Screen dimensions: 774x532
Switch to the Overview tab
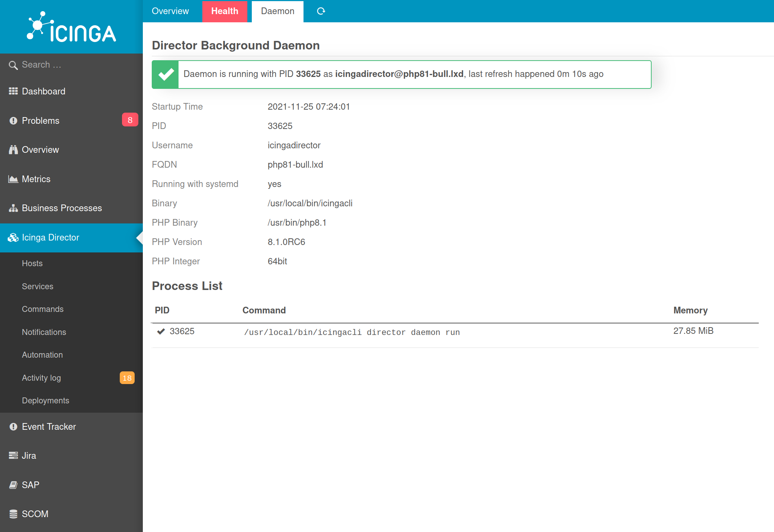[170, 11]
